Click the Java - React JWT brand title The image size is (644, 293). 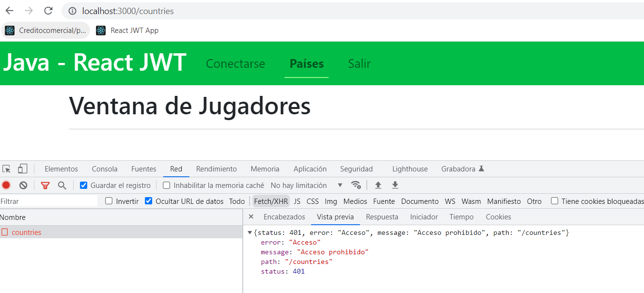click(x=94, y=62)
